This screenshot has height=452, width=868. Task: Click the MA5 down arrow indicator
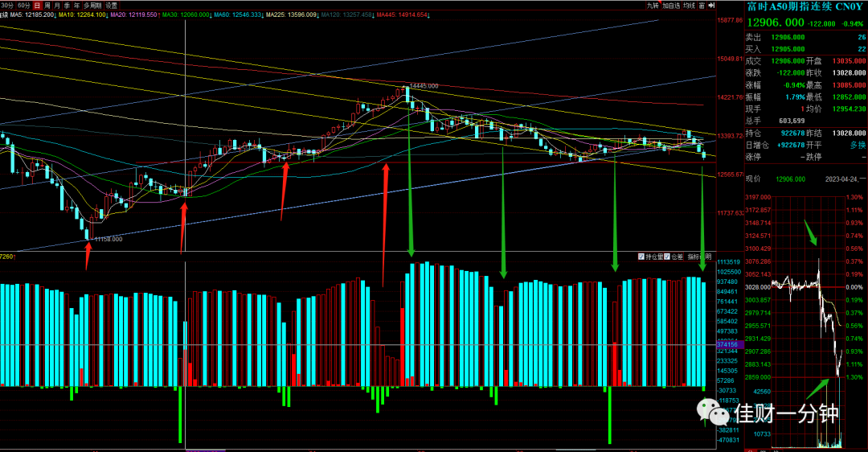pos(55,15)
